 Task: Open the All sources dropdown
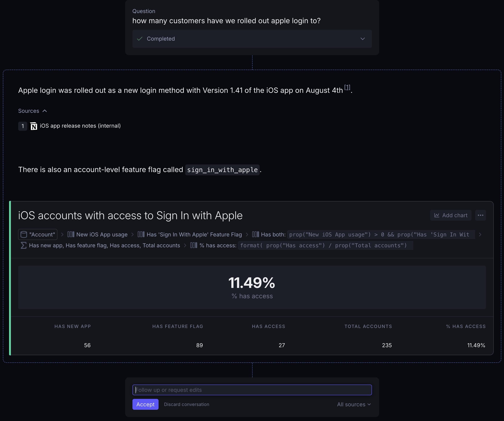pyautogui.click(x=354, y=405)
